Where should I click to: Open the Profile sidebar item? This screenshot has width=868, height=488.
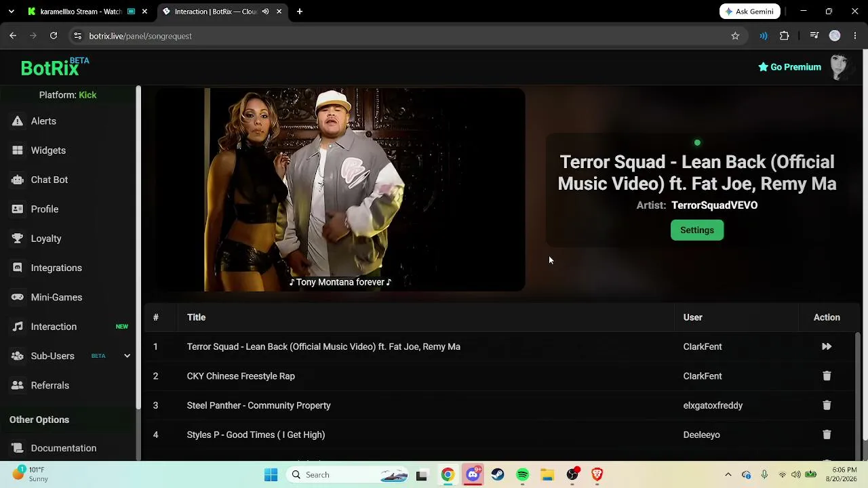pos(45,209)
